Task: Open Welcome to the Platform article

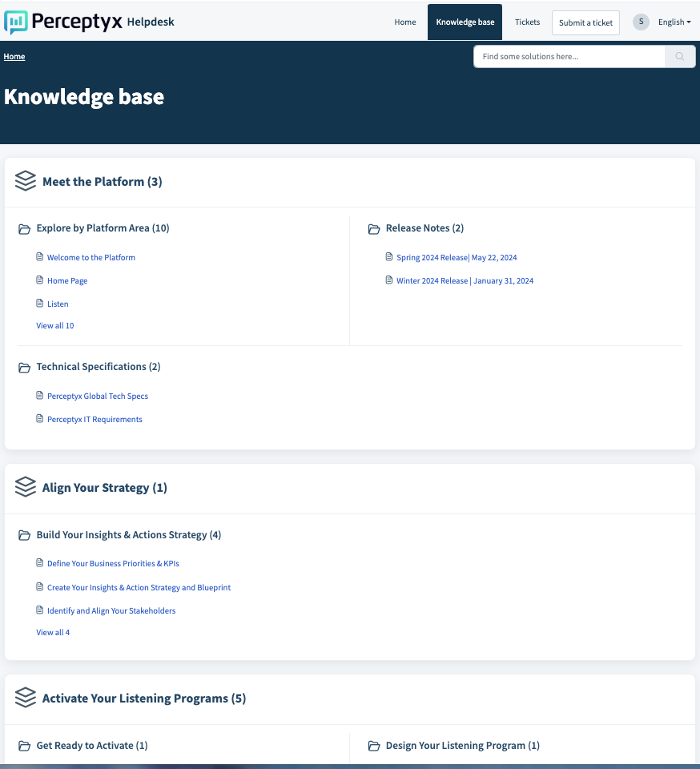Action: tap(91, 257)
